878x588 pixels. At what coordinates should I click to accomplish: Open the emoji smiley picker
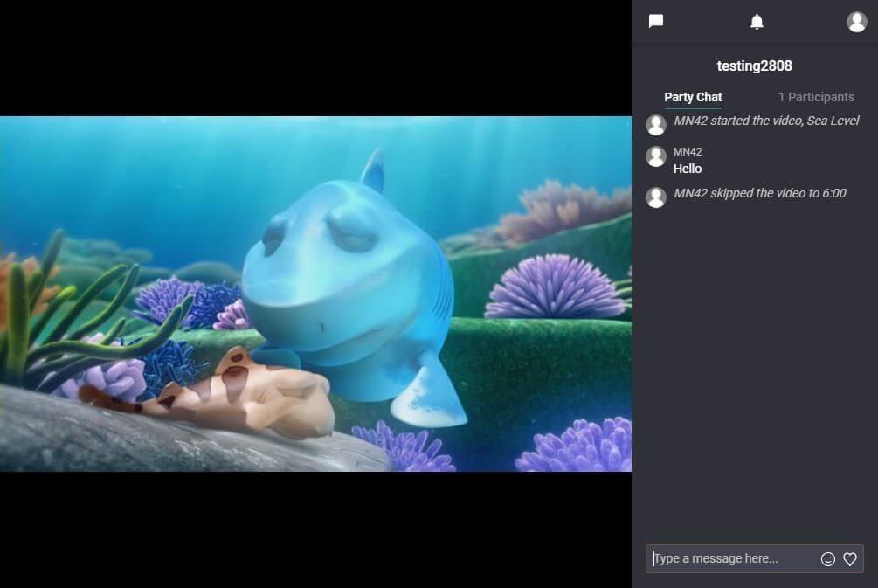(x=828, y=559)
